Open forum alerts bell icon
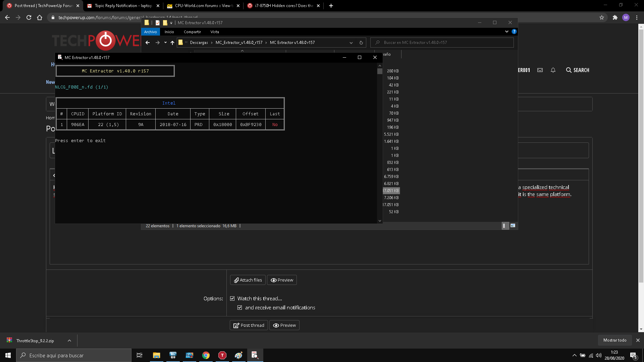 point(553,70)
